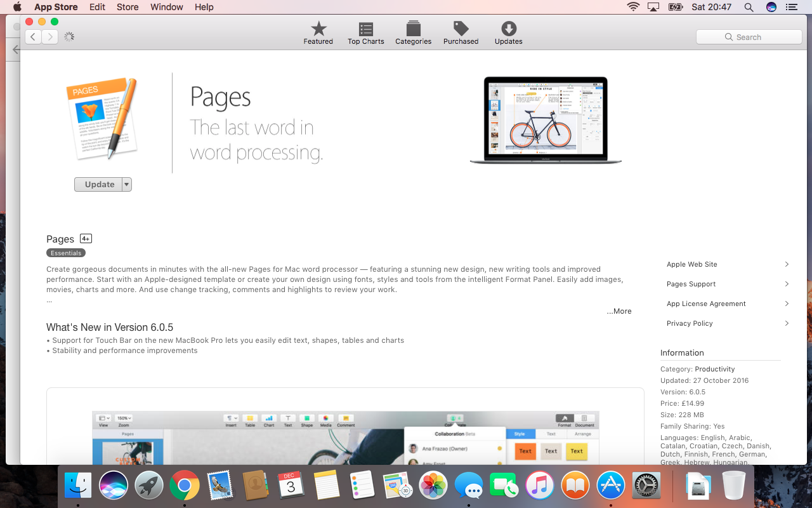Open Finder from the Dock

[79, 486]
